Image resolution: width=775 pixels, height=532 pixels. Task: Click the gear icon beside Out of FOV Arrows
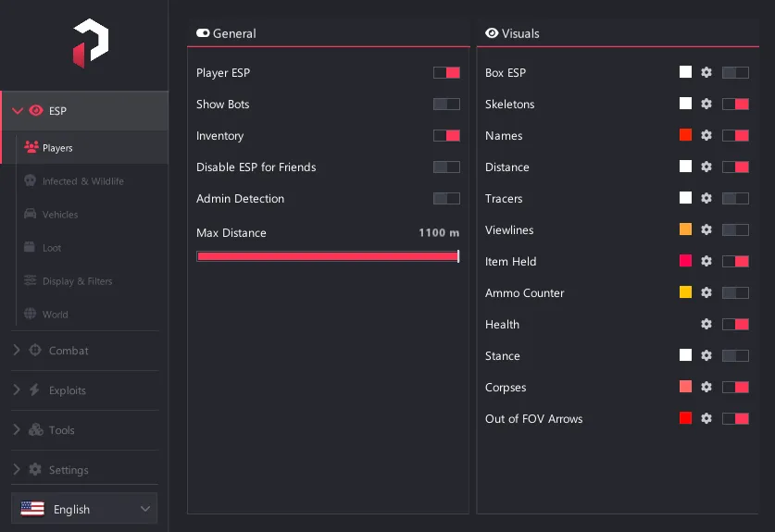click(706, 418)
